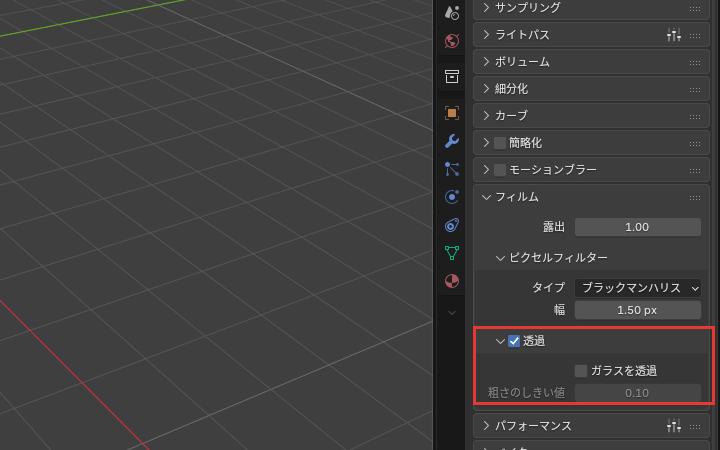Disable the 透過 checkbox
The height and width of the screenshot is (450, 720).
click(x=514, y=341)
